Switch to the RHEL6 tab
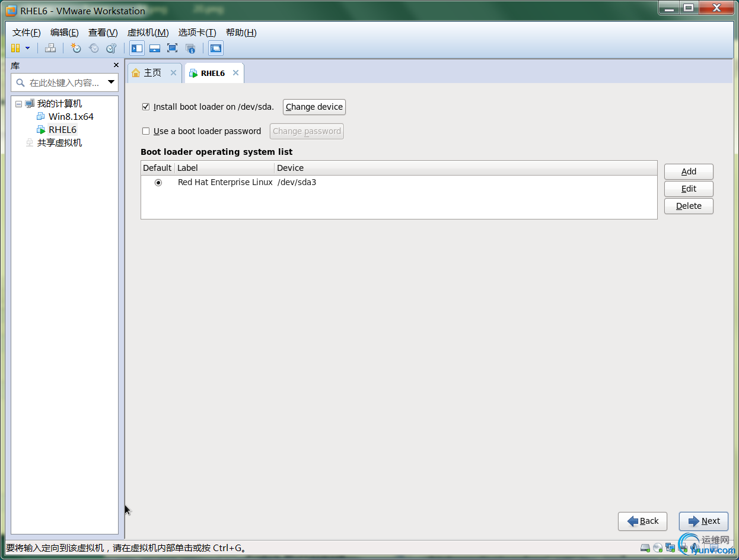This screenshot has width=739, height=560. [214, 73]
